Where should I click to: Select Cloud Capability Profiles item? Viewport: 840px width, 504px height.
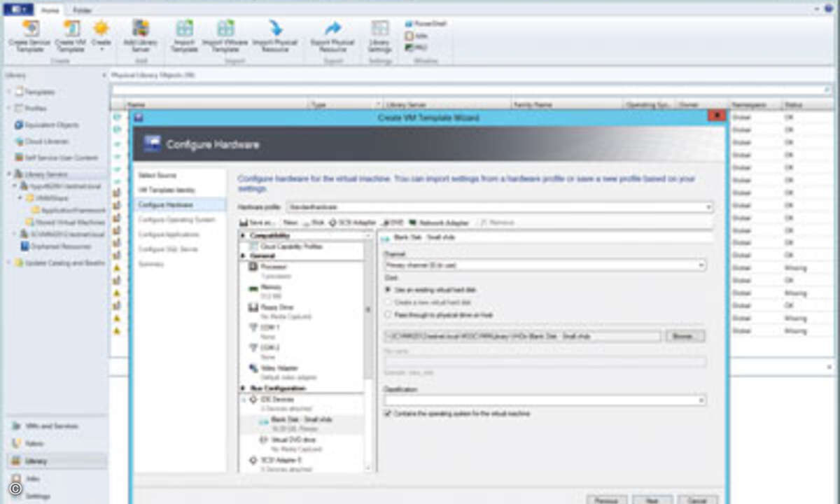click(286, 246)
